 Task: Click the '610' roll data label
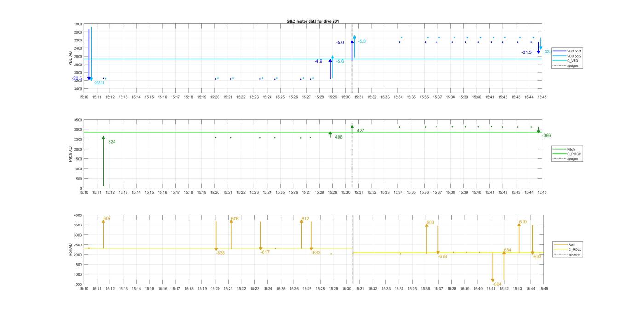[x=523, y=222]
